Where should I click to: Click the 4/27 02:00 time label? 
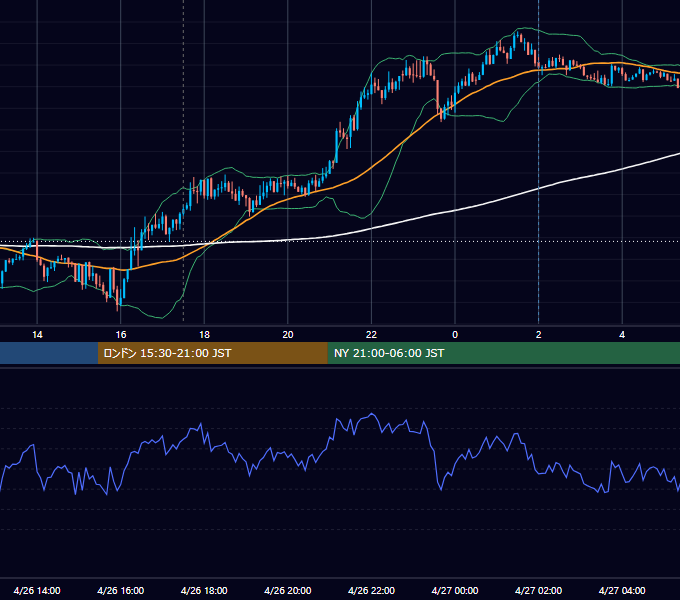click(538, 590)
